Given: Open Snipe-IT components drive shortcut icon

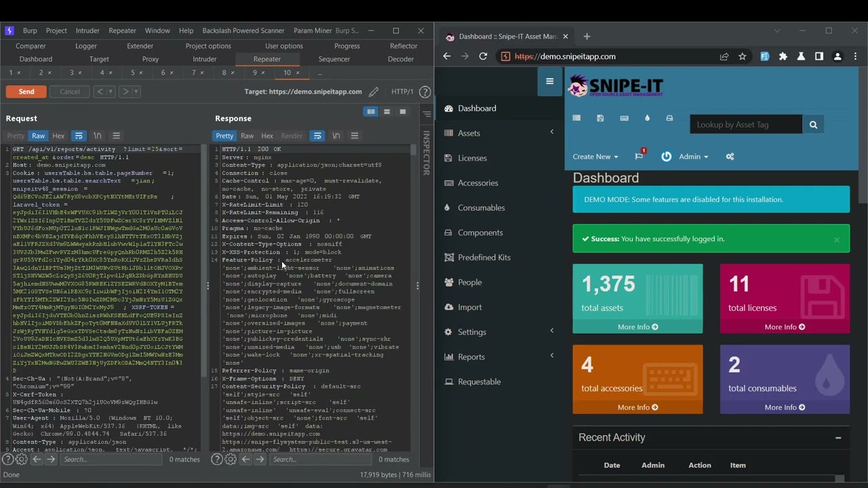Looking at the screenshot, I should (669, 118).
